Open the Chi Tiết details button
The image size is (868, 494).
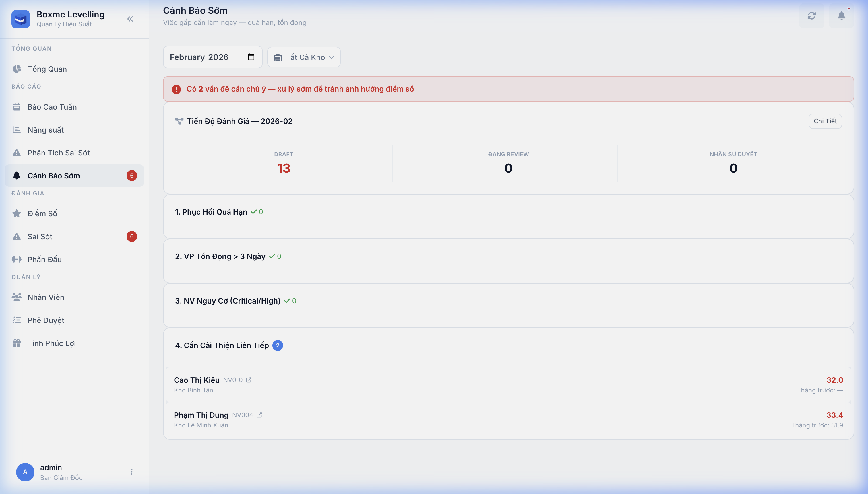point(825,121)
